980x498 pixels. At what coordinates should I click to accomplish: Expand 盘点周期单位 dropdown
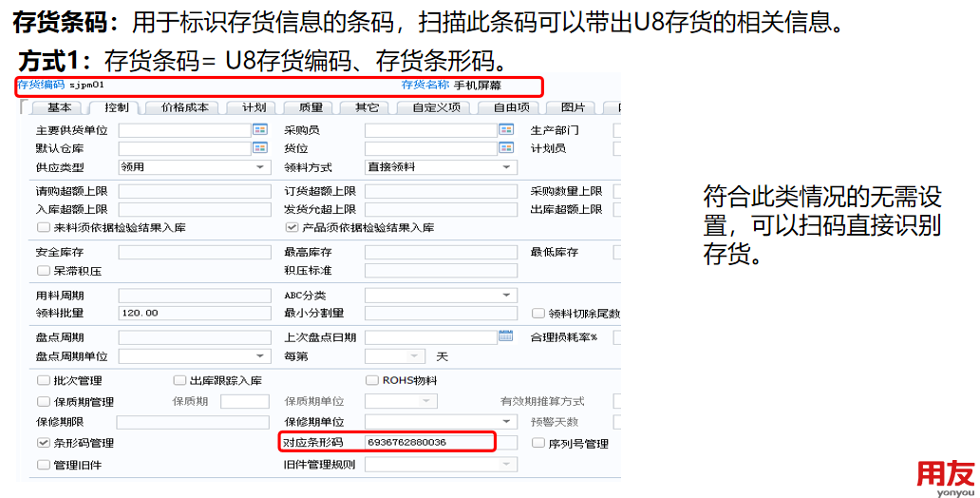pos(260,356)
